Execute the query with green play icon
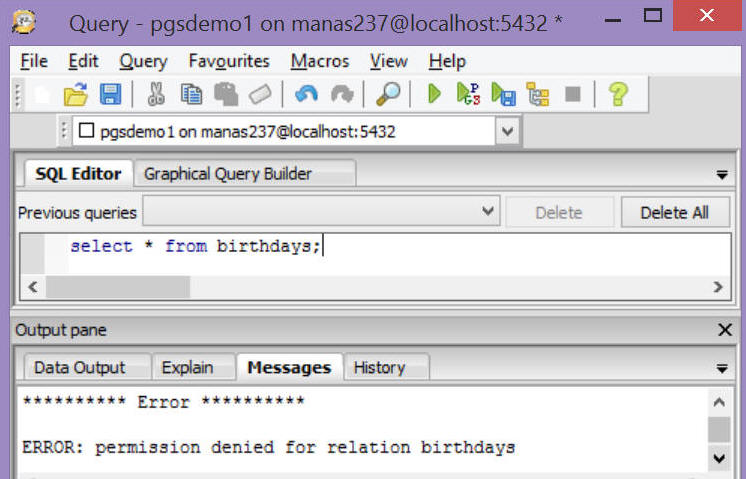746x479 pixels. pyautogui.click(x=434, y=94)
